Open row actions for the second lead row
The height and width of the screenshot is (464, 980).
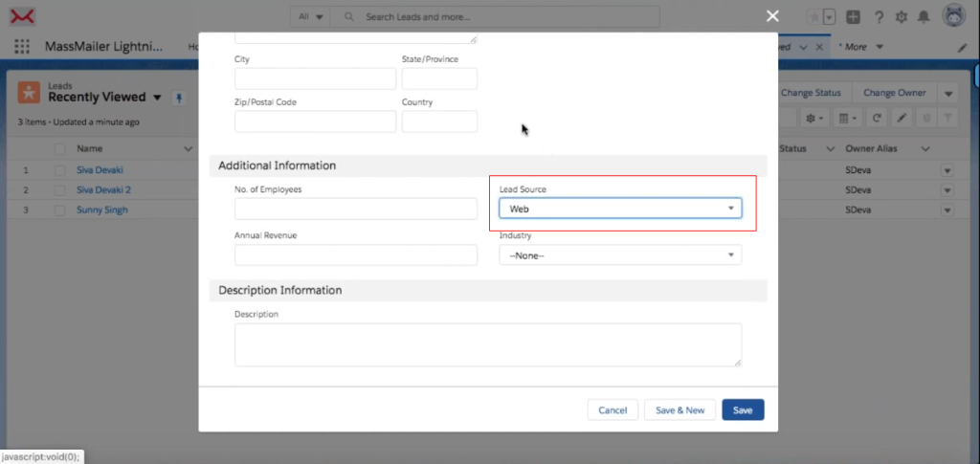click(x=947, y=190)
